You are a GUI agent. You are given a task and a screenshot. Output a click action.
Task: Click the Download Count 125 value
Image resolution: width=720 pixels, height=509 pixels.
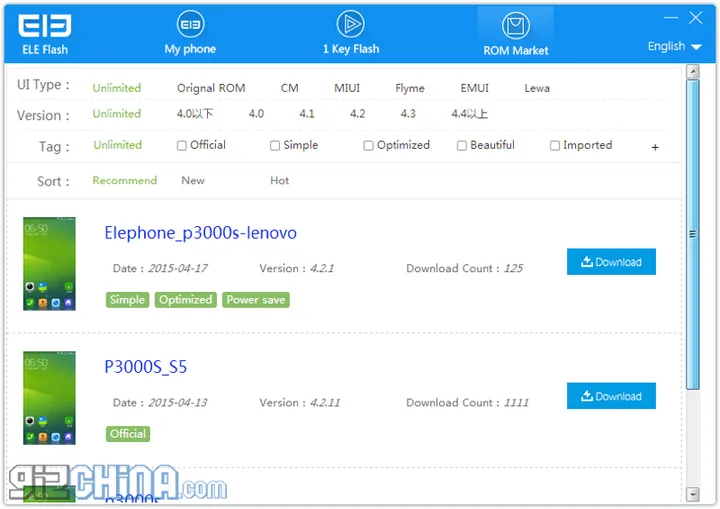513,268
